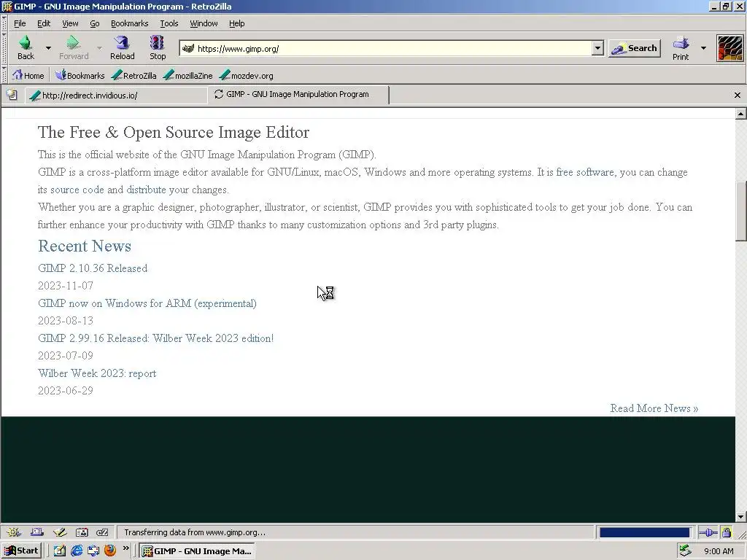Open the Help menu
This screenshot has width=747, height=560.
[237, 23]
